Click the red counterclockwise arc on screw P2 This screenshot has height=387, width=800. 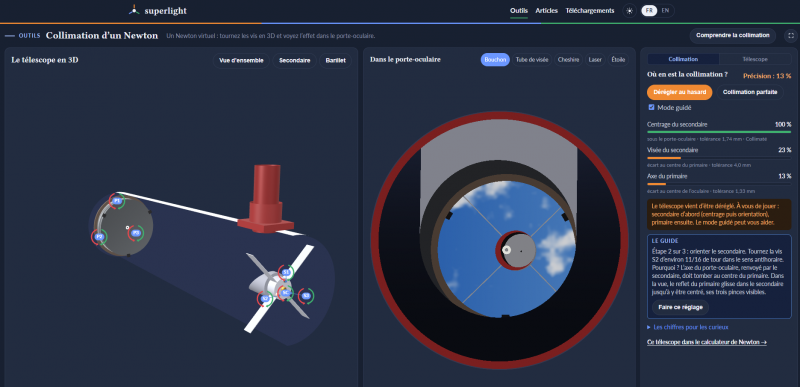coord(93,238)
